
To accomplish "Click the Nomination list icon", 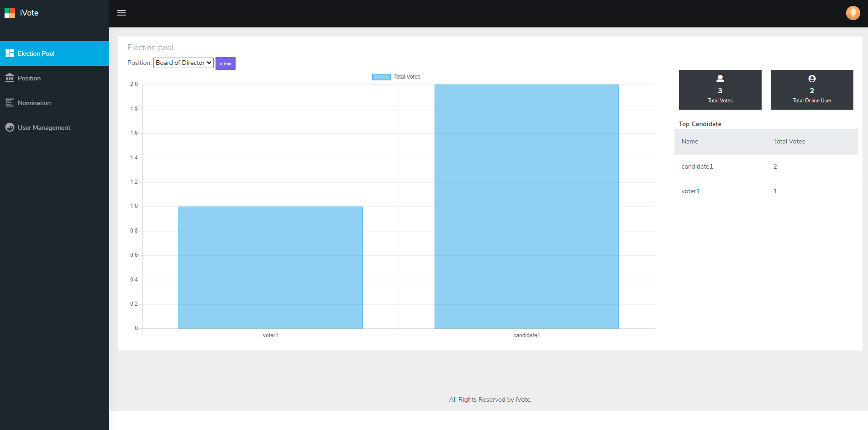I will click(10, 103).
